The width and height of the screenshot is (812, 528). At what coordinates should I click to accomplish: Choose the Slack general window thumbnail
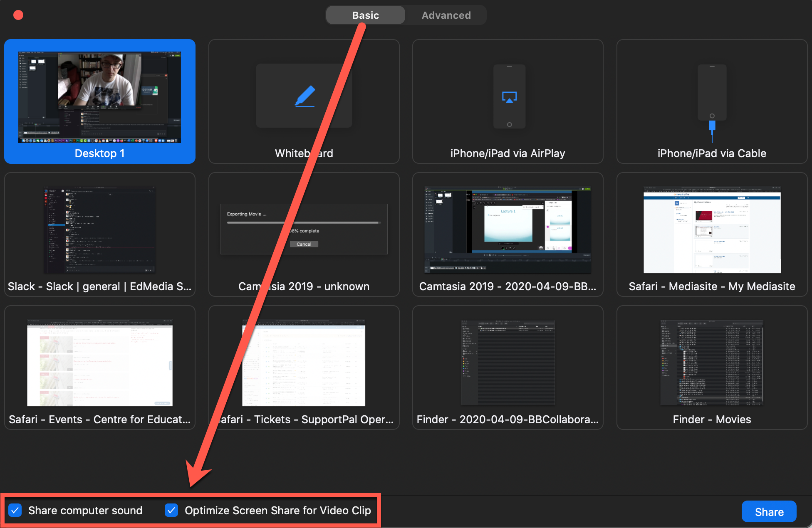coord(99,230)
